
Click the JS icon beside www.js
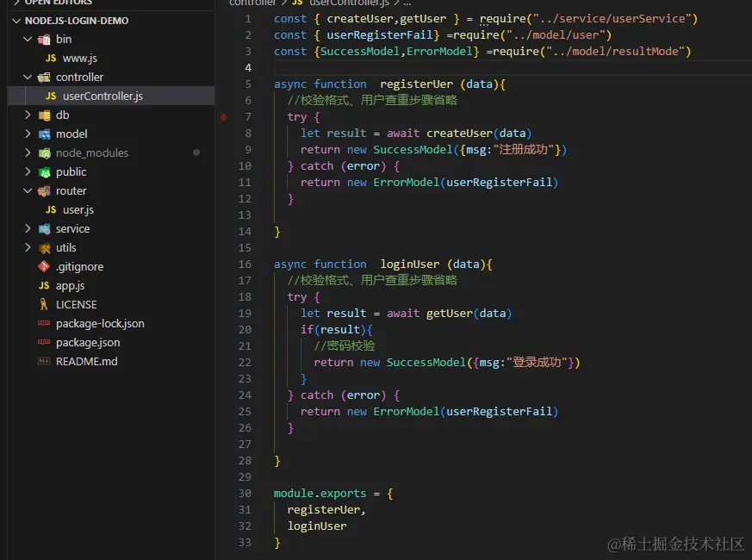click(51, 58)
